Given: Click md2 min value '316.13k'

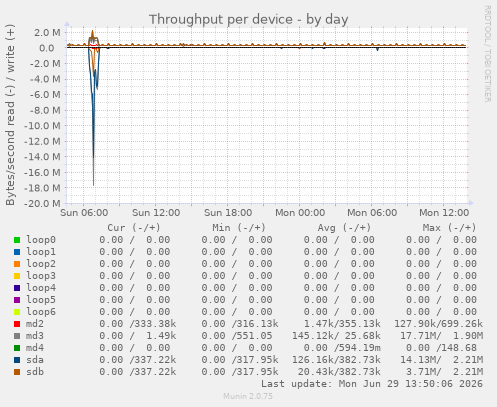Looking at the screenshot, I should pyautogui.click(x=258, y=324).
